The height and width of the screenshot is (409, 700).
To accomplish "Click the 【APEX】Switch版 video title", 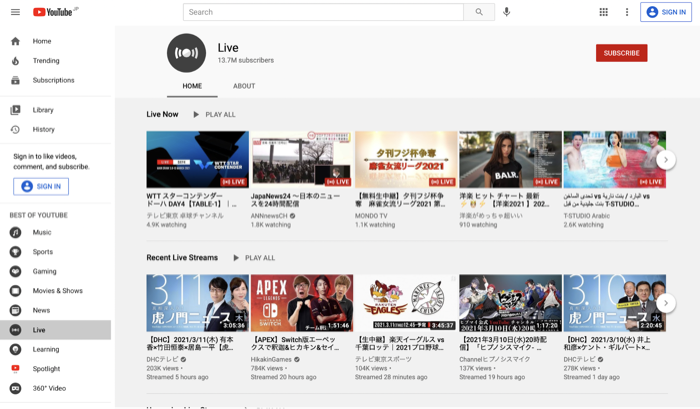I will [x=295, y=344].
